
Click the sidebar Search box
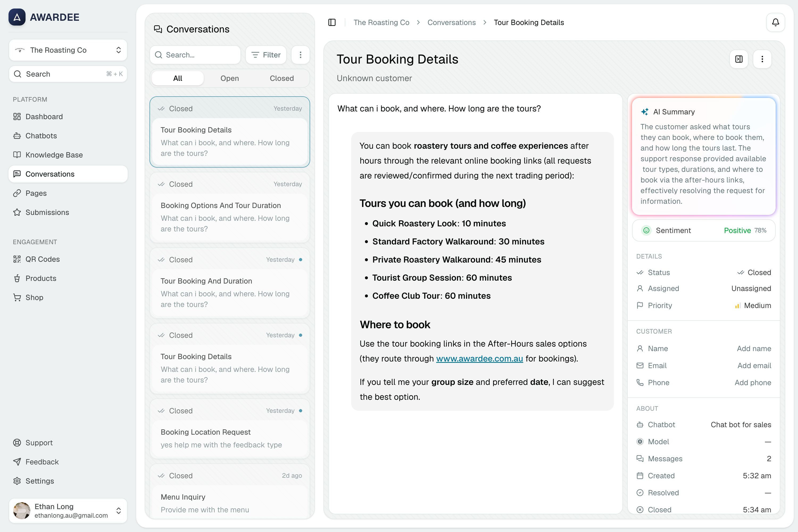(68, 74)
